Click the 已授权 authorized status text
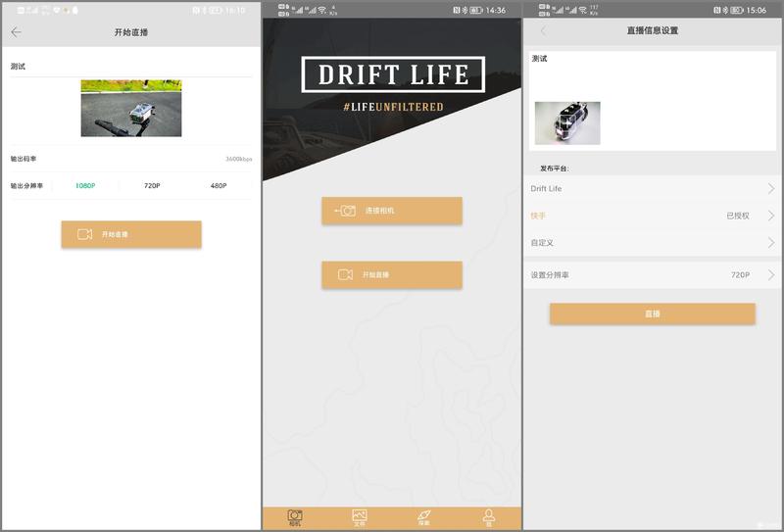 [x=738, y=216]
